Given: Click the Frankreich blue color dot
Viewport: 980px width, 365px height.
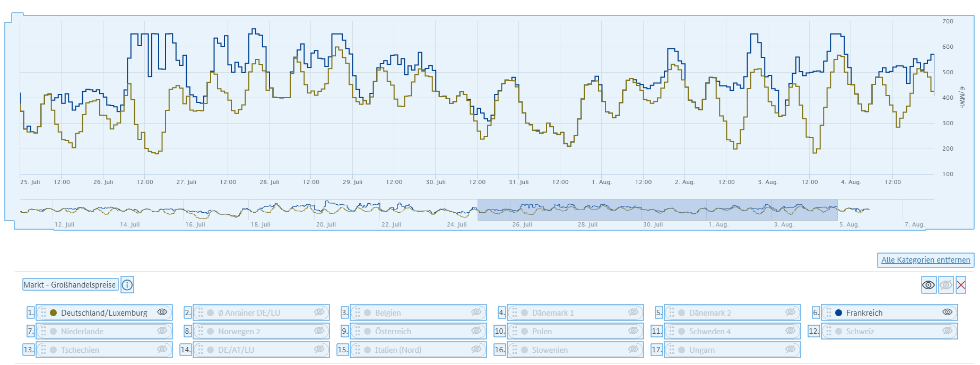Looking at the screenshot, I should [838, 313].
